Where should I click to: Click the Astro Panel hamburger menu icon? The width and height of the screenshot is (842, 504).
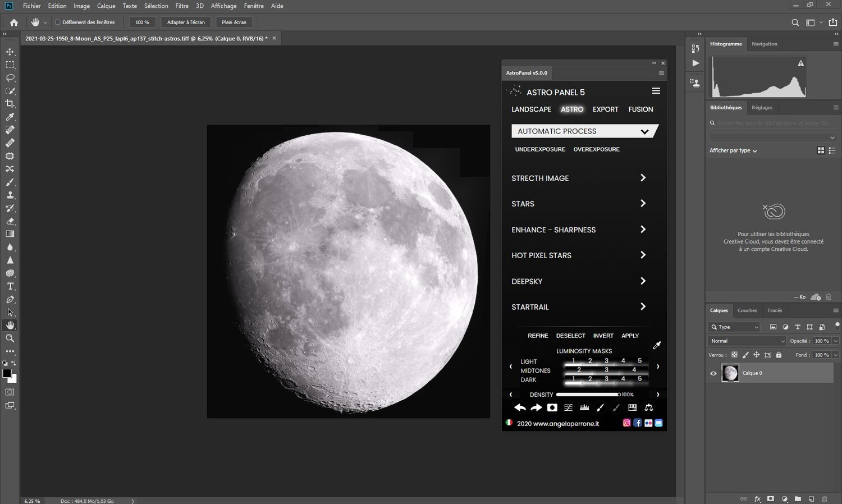point(656,91)
